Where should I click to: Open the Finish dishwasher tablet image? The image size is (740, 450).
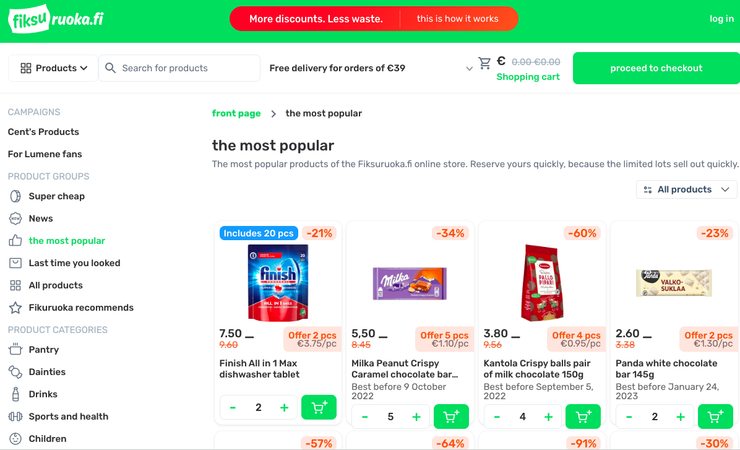(x=278, y=282)
